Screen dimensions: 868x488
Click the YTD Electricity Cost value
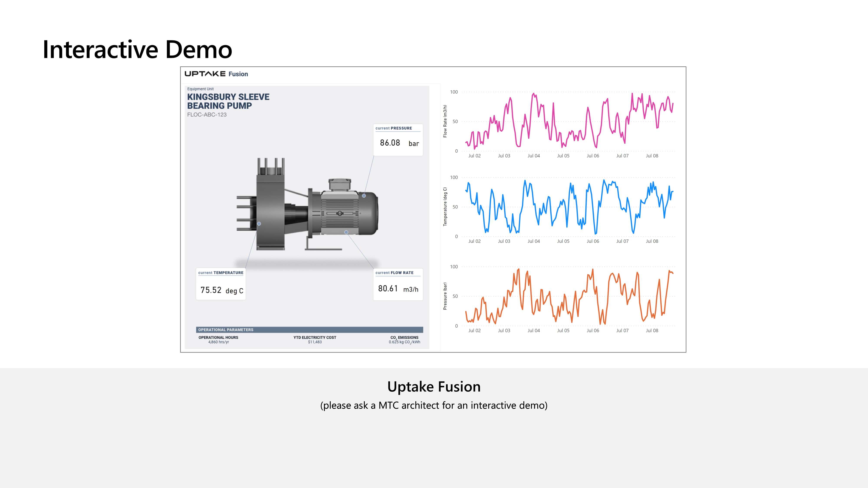click(x=315, y=342)
